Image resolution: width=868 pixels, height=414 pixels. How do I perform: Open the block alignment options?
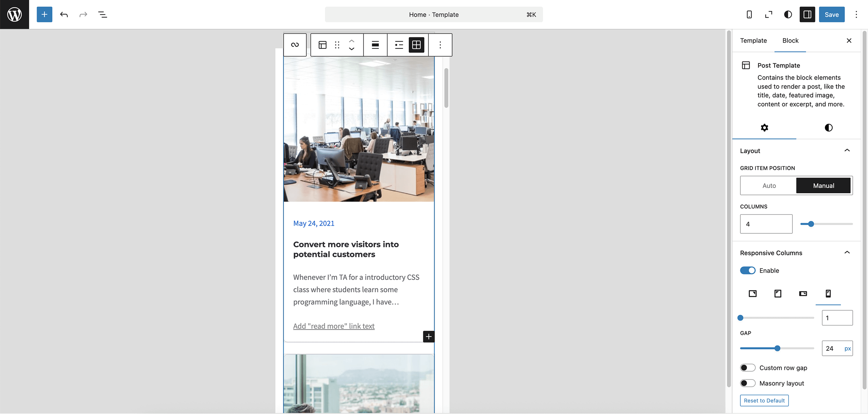click(x=375, y=45)
